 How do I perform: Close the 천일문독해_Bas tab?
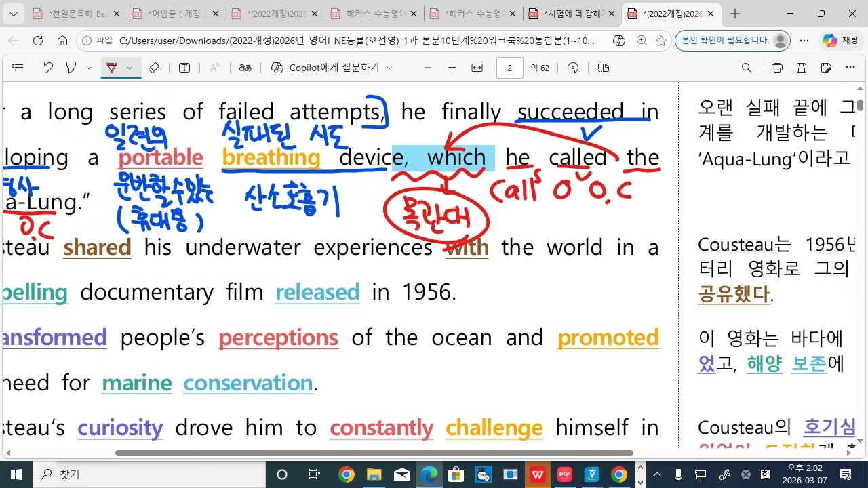pos(117,14)
